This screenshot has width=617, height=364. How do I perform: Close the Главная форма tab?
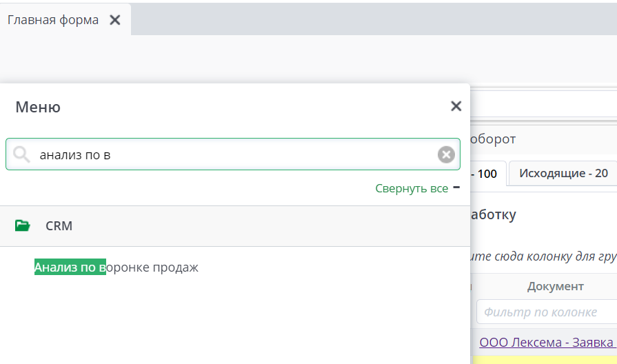115,20
